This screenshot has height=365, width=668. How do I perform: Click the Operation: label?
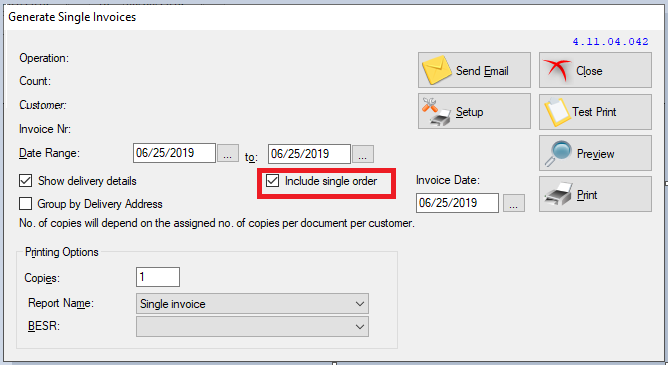44,58
